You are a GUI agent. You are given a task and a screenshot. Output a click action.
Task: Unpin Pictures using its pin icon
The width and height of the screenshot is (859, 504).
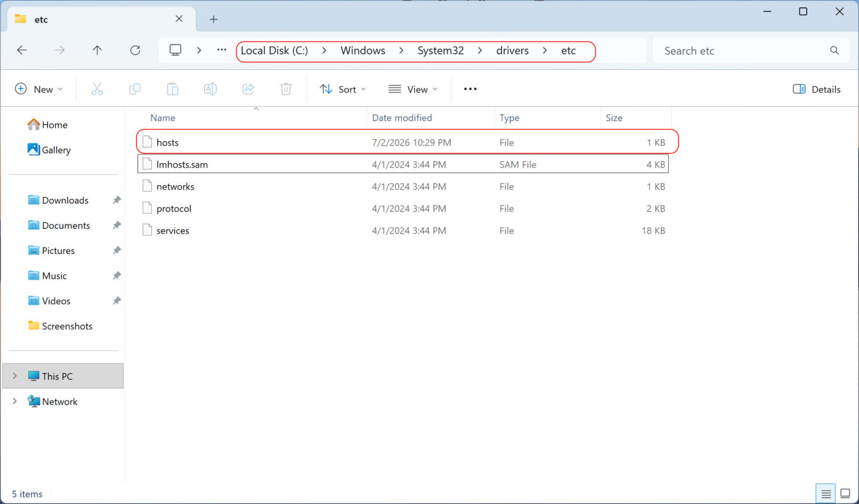(117, 251)
